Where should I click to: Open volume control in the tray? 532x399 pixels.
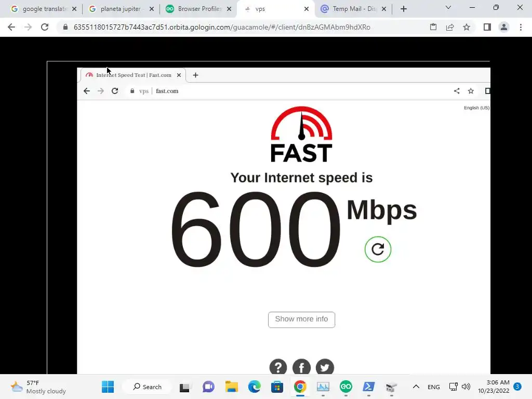coord(466,387)
